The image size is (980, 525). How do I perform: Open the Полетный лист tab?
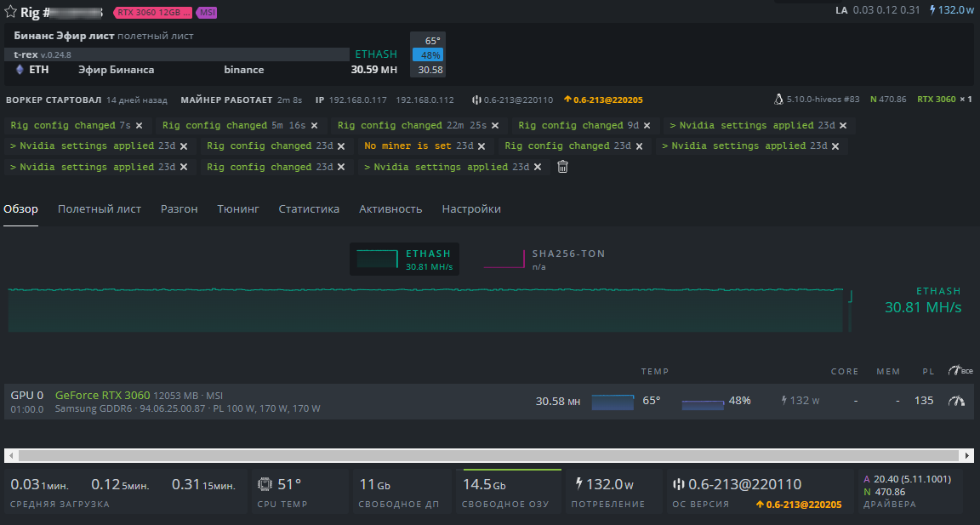[100, 209]
